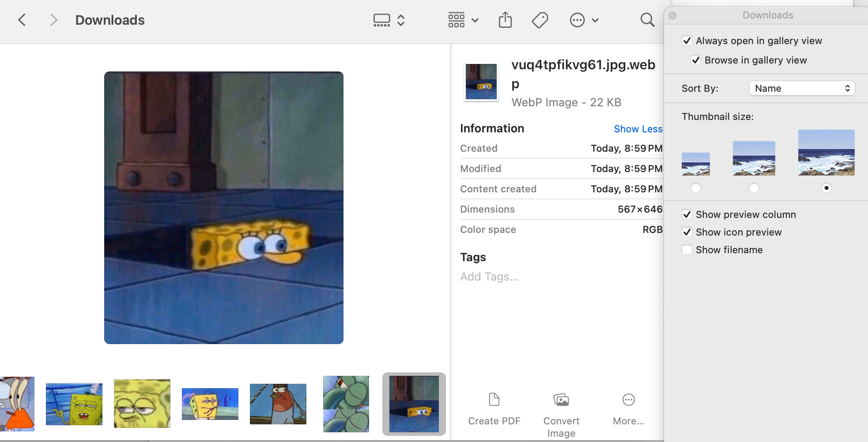Click the grayed-out forward navigation arrow
The width and height of the screenshot is (868, 442).
pyautogui.click(x=54, y=20)
